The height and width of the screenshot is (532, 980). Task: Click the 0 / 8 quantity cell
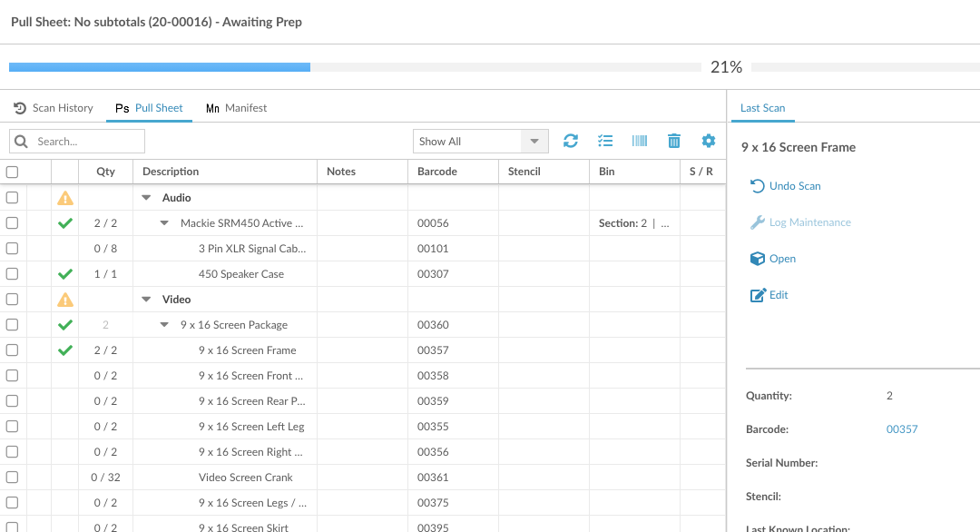(x=105, y=249)
